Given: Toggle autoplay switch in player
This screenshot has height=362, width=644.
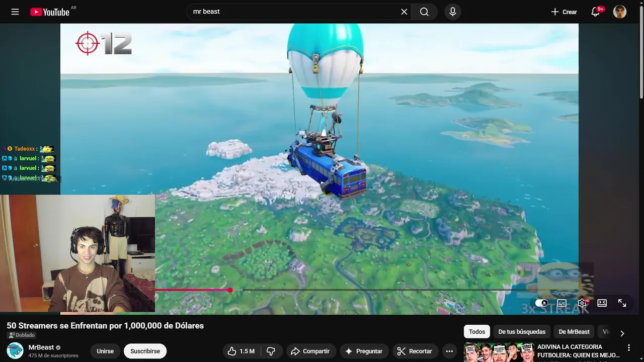Looking at the screenshot, I should point(542,303).
